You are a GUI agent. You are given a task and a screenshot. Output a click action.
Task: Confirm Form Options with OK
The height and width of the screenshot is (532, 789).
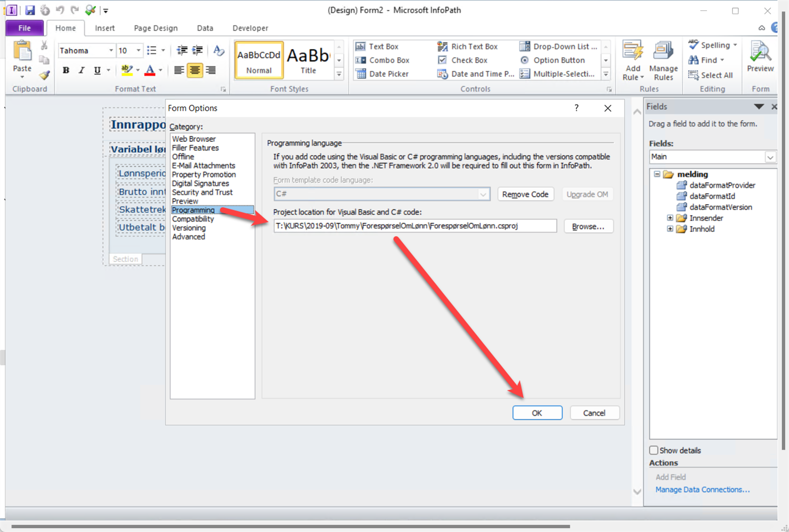coord(537,413)
